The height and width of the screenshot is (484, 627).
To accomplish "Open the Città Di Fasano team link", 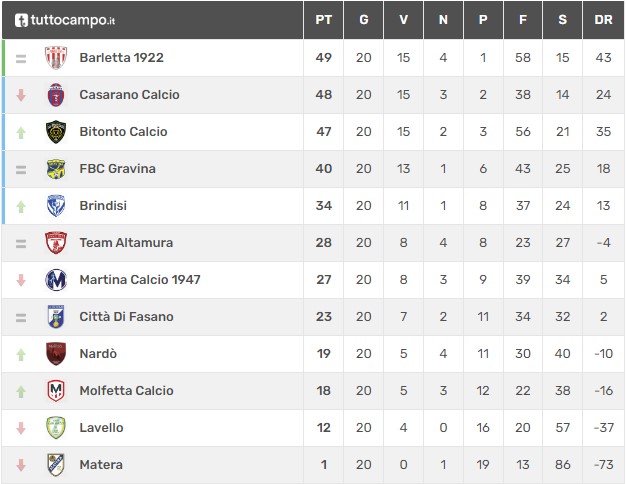I will tap(126, 317).
